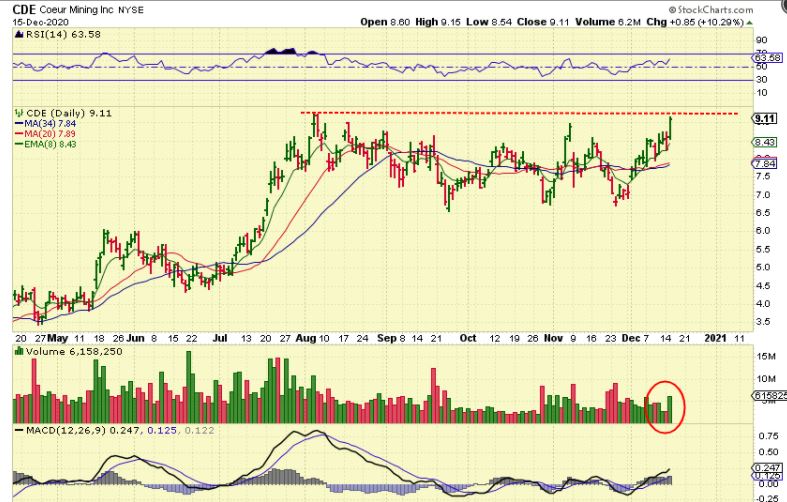Click the Chg +0.85 (+10.29%) value

click(695, 22)
